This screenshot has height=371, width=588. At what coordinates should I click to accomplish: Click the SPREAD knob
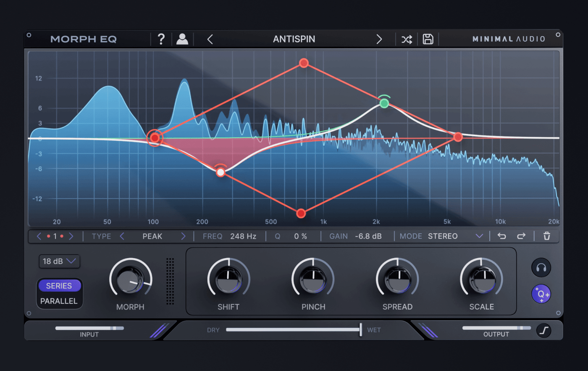point(397,280)
